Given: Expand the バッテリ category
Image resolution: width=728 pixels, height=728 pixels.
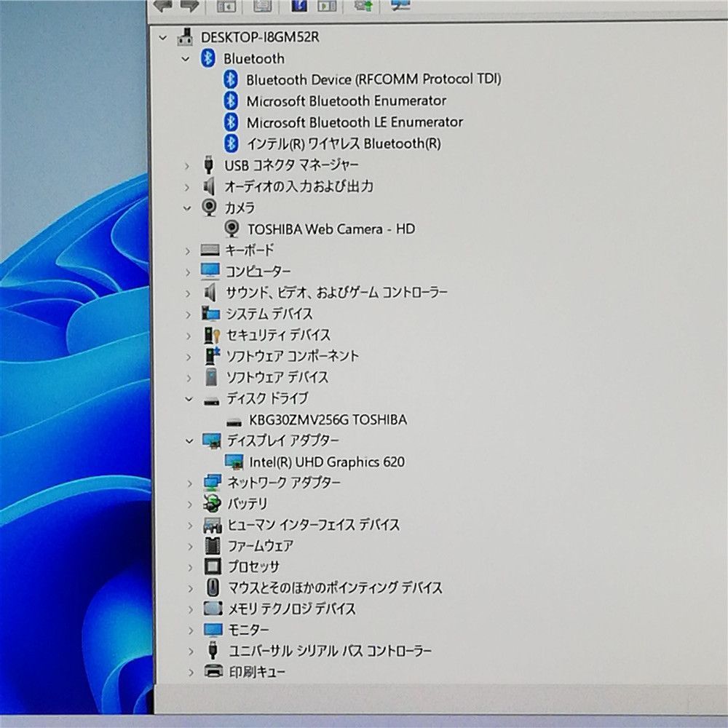Looking at the screenshot, I should click(189, 505).
